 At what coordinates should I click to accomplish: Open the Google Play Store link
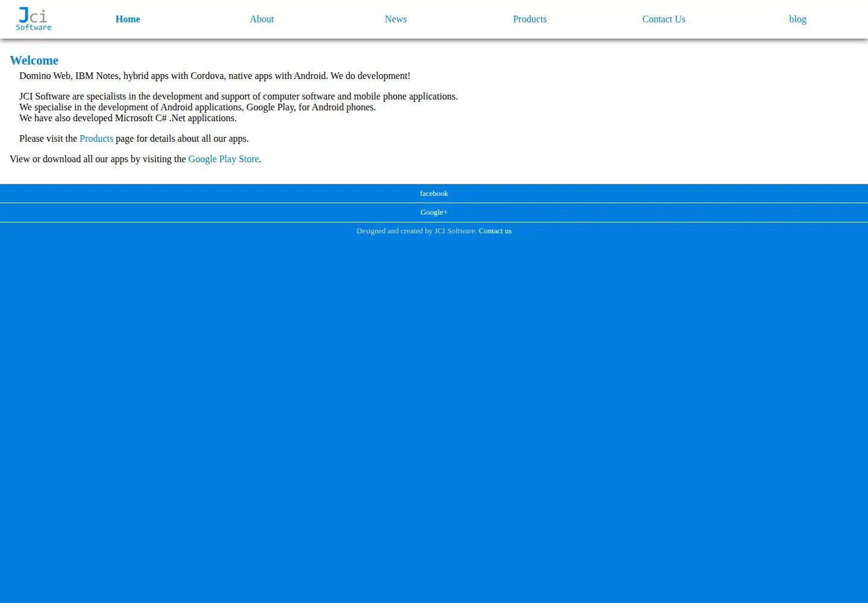(224, 159)
